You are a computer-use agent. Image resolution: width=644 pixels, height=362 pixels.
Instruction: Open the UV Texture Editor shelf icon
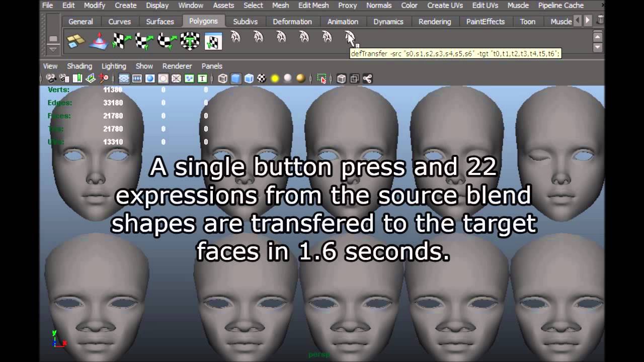coord(213,41)
